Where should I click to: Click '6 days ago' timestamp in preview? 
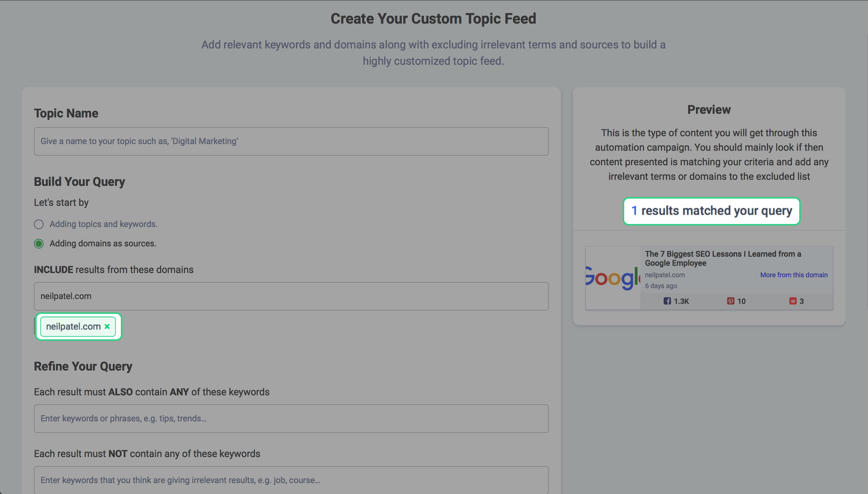(661, 286)
